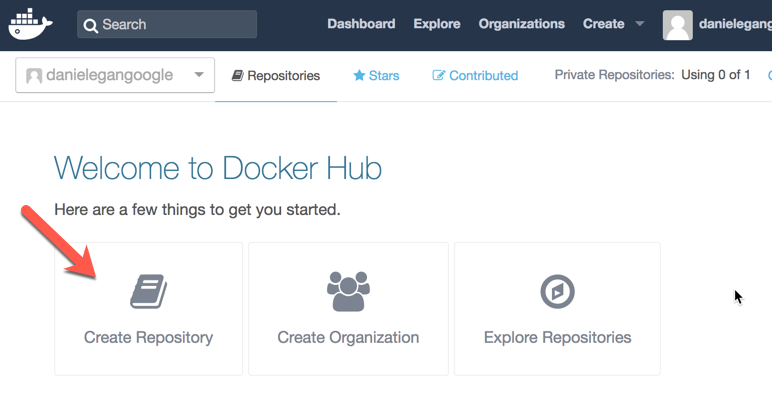This screenshot has width=772, height=402.
Task: Go to Explore in top navigation
Action: point(437,24)
